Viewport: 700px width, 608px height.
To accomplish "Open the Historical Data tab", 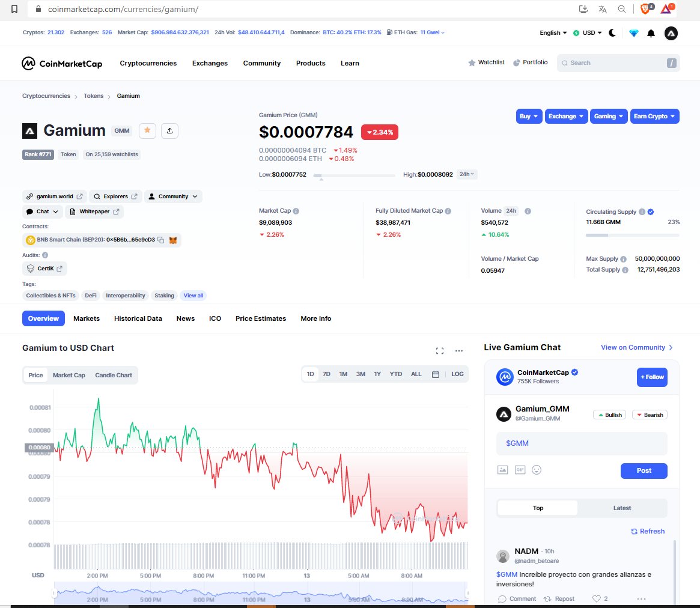I will (138, 318).
